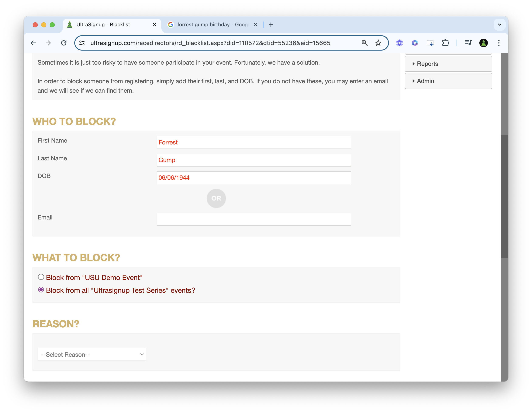Click the site permissions icon in address bar
The width and height of the screenshot is (532, 413).
(82, 43)
